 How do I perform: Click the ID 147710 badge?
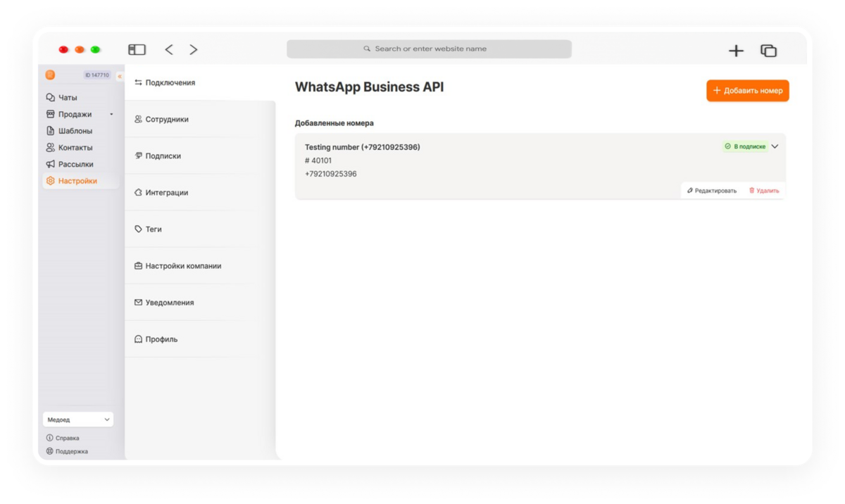click(97, 75)
